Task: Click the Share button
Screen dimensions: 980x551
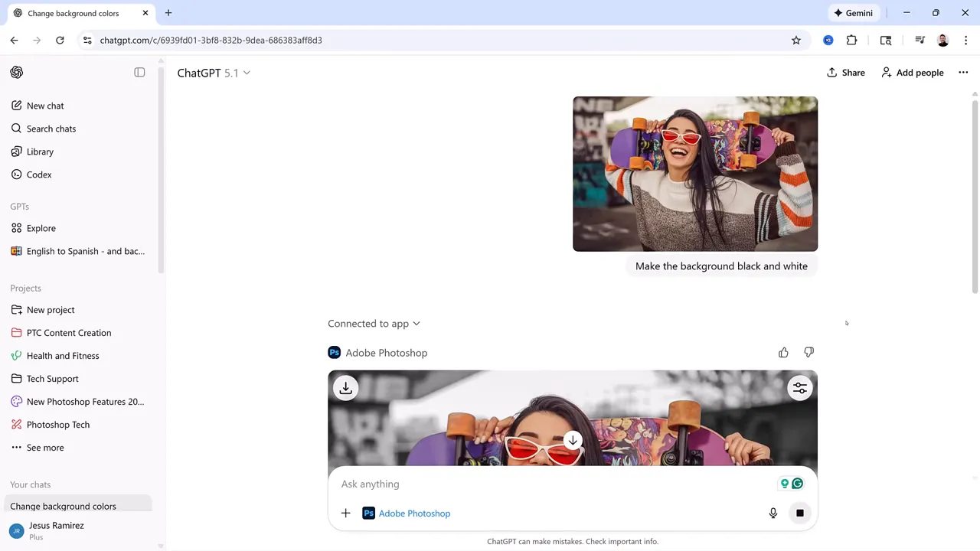Action: [x=845, y=72]
